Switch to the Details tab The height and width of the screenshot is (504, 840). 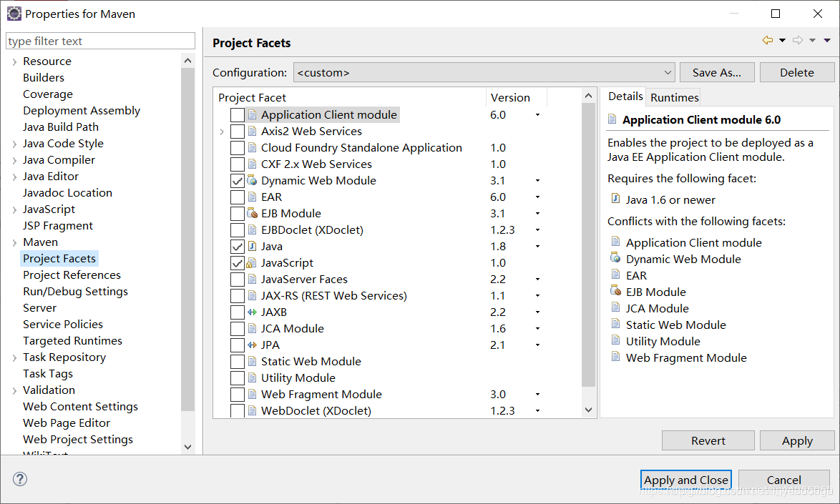[625, 97]
